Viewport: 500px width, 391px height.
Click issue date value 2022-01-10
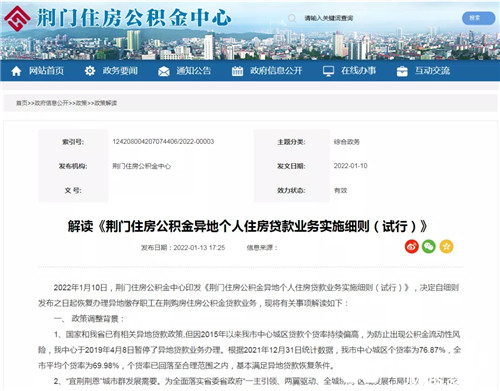pyautogui.click(x=351, y=166)
